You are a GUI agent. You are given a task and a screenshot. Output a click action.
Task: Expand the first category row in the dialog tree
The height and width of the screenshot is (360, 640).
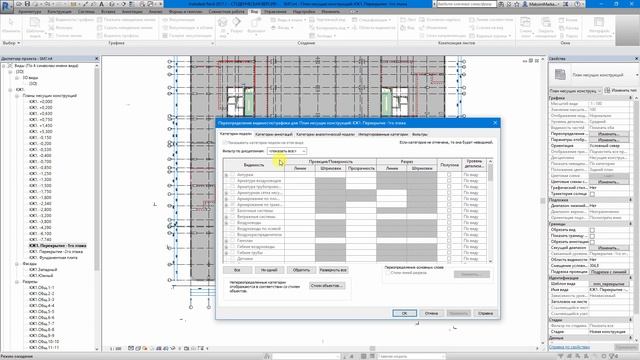coord(227,175)
